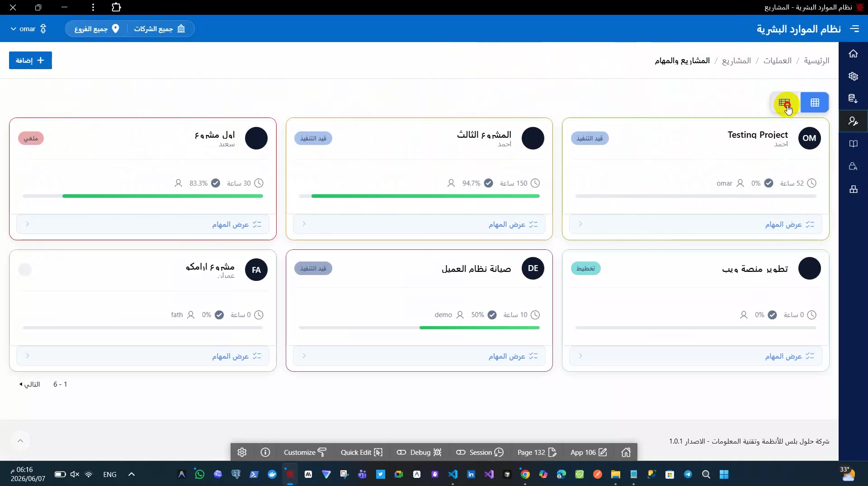Viewport: 868px width, 486px height.
Task: Click the ENG language indicator
Action: [110, 474]
